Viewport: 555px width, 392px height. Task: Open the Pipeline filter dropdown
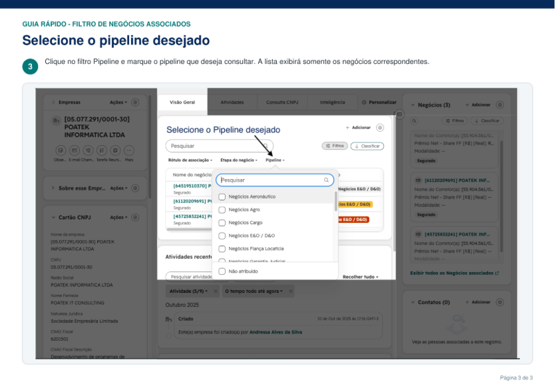[275, 160]
